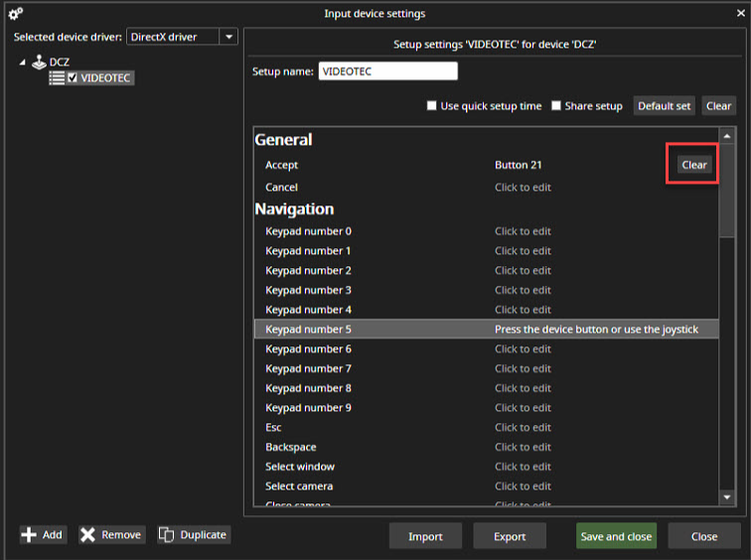
Task: Collapse the DCZ tree node
Action: 23,63
